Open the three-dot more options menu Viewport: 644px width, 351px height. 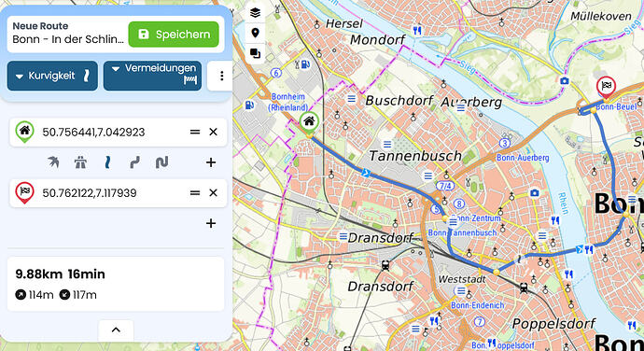pyautogui.click(x=221, y=76)
